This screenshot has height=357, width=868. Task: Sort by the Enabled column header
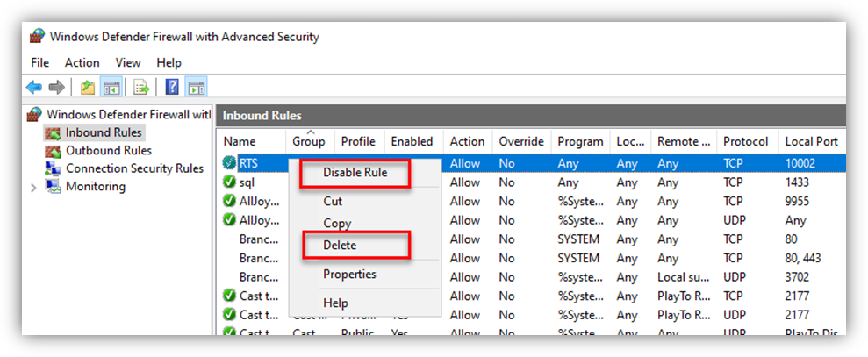[x=413, y=142]
